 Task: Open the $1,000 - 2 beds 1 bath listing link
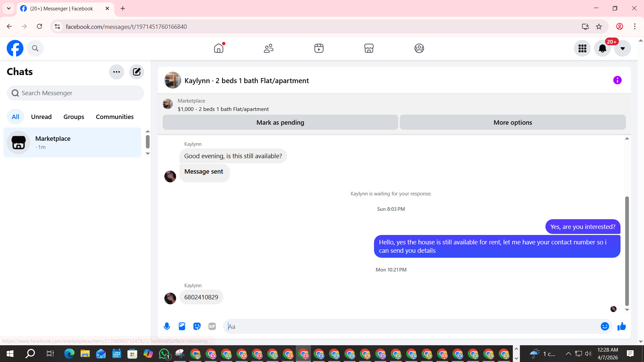point(223,109)
